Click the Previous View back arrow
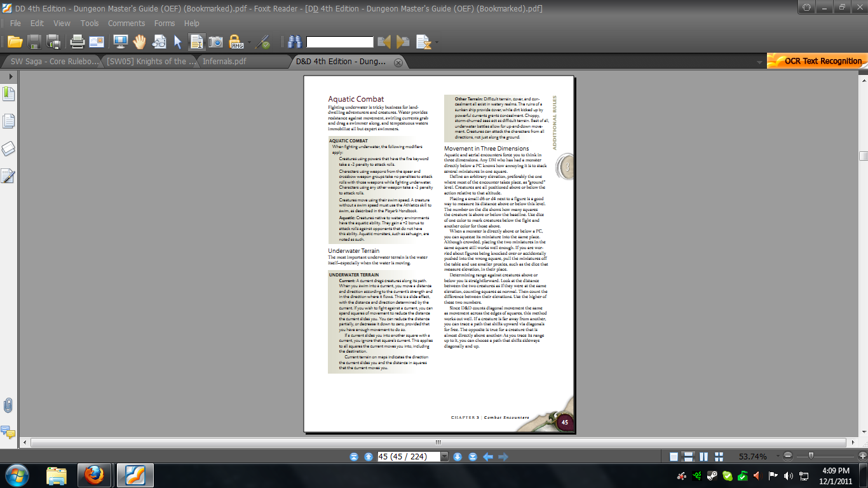 point(488,456)
